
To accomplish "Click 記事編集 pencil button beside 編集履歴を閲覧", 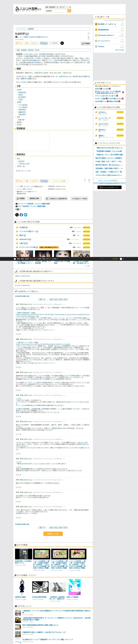I will tap(21, 198).
